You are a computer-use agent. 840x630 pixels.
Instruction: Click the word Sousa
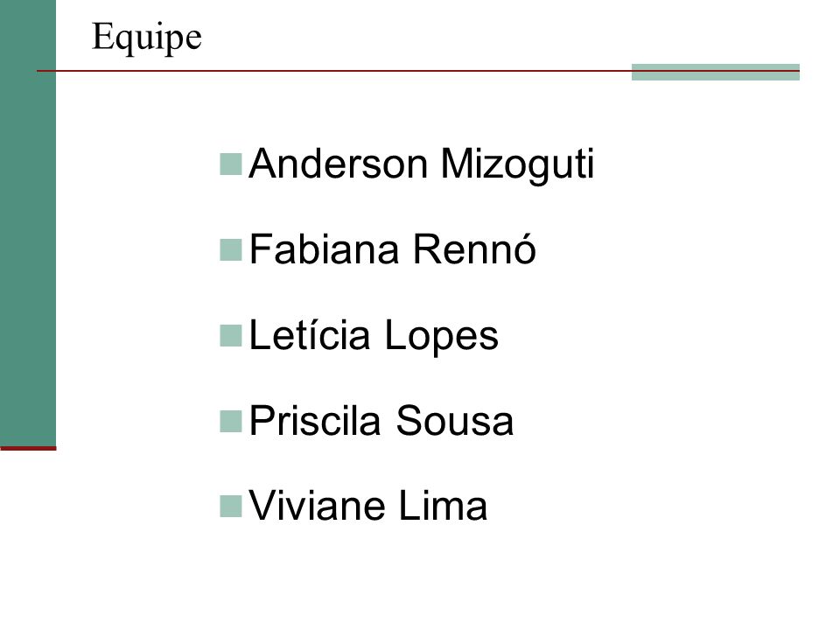tap(455, 421)
